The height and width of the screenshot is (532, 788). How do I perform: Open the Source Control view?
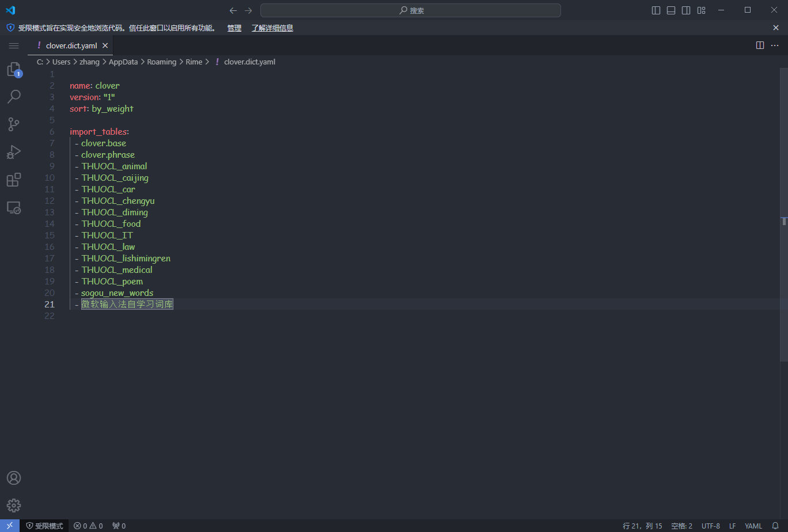(x=14, y=124)
